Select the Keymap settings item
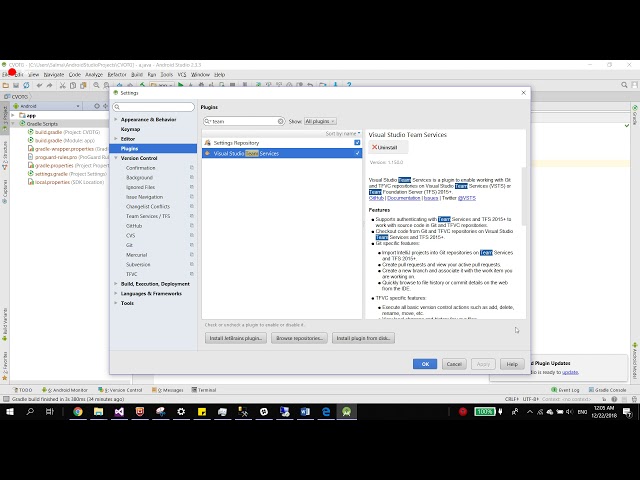Screen dimensions: 640x480 [x=131, y=129]
